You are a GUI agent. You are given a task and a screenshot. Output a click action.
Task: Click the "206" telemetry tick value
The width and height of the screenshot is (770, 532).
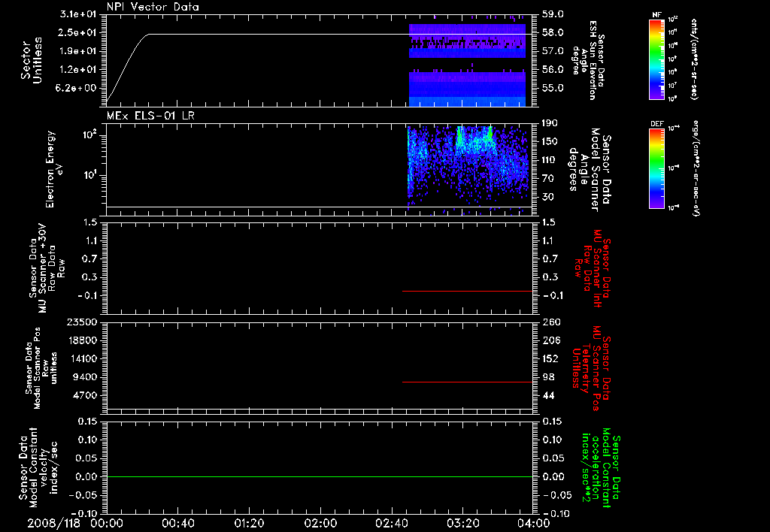click(x=551, y=340)
